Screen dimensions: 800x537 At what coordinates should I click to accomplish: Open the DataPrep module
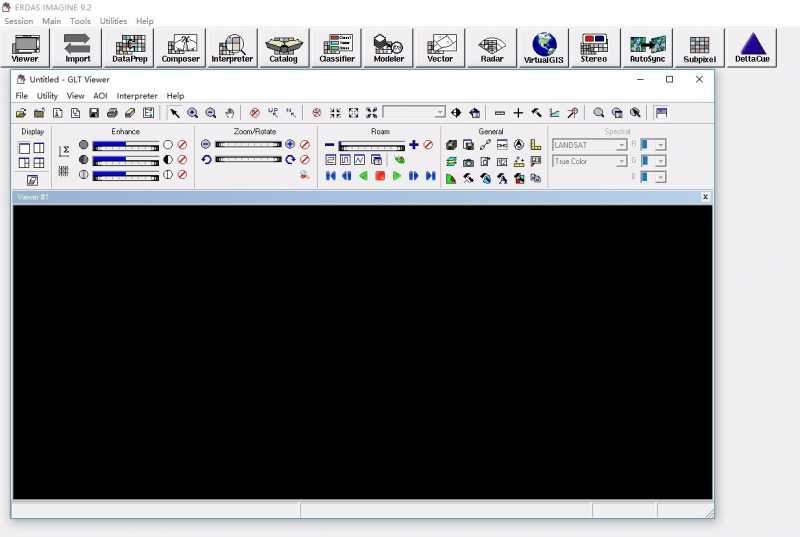point(129,47)
